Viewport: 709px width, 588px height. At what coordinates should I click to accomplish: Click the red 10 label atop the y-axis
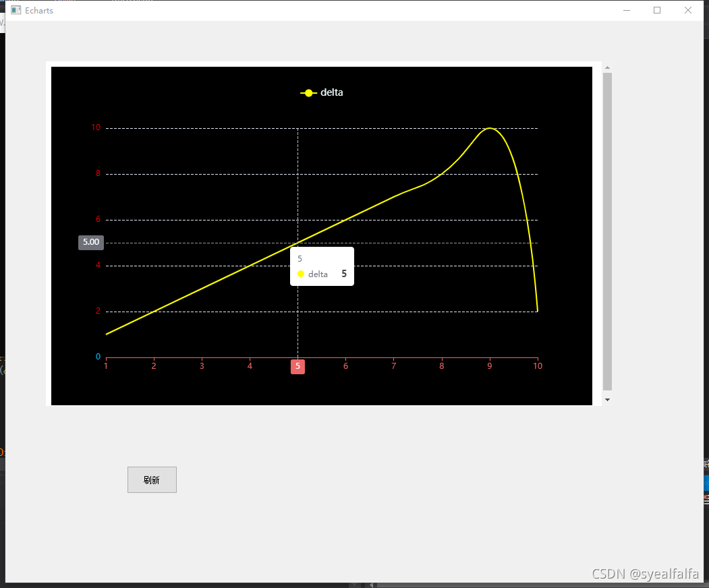pyautogui.click(x=95, y=127)
